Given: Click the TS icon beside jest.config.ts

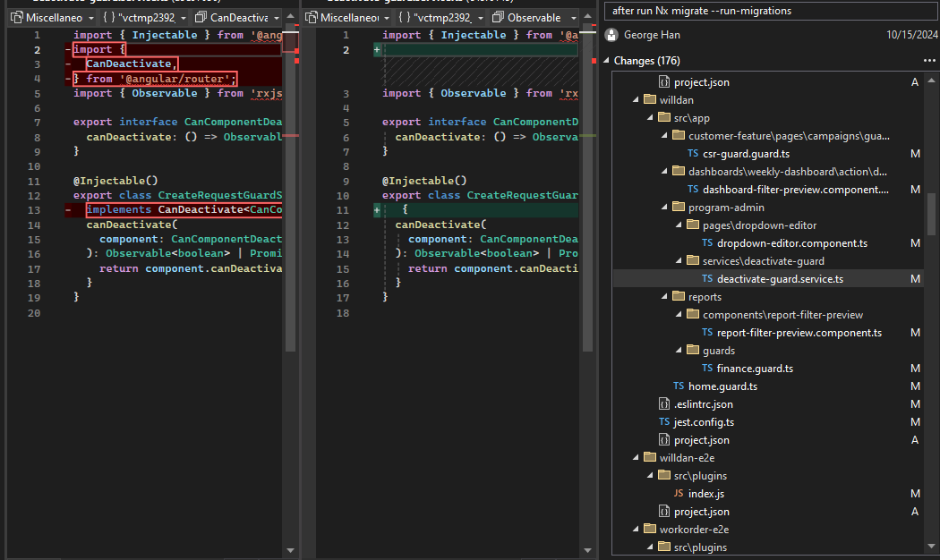Looking at the screenshot, I should [664, 422].
